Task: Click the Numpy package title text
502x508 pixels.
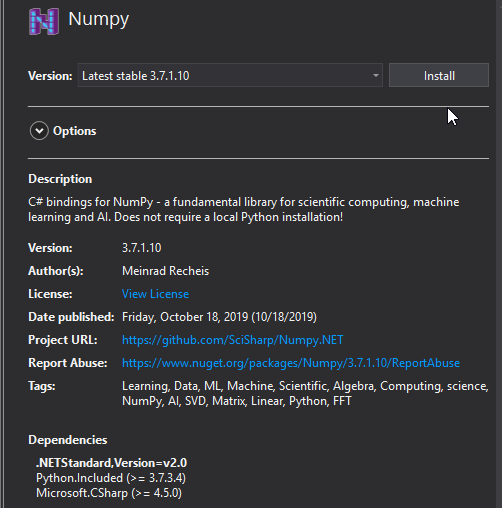Action: (99, 19)
